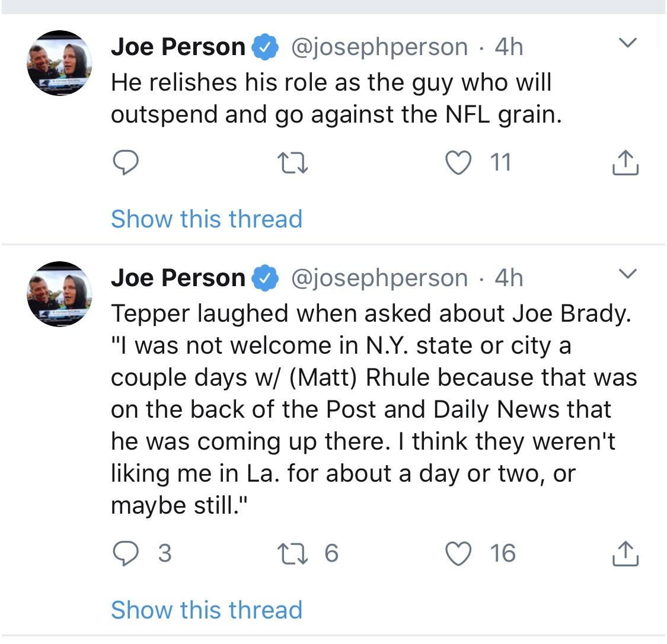Open Joe Person avatar on second tweet
This screenshot has height=644, width=667.
tap(59, 294)
